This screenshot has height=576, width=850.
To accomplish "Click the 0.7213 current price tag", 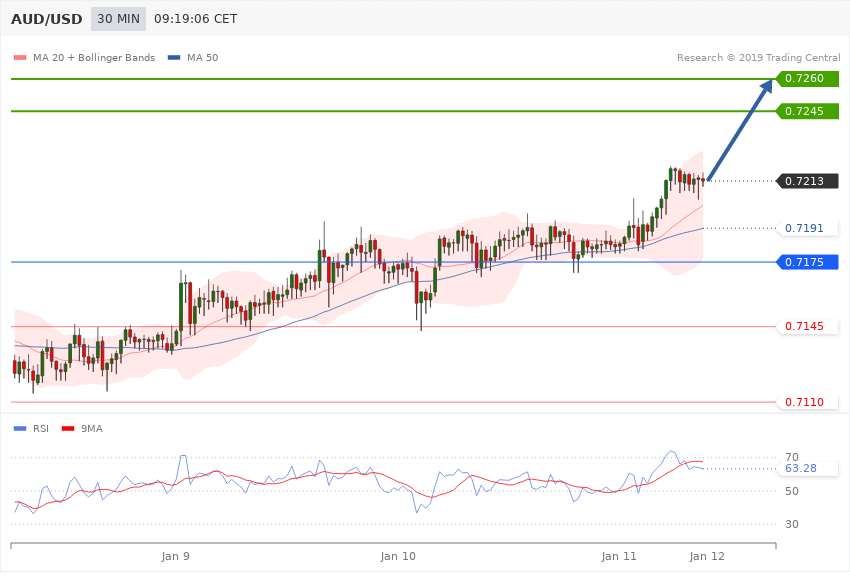I will click(808, 181).
